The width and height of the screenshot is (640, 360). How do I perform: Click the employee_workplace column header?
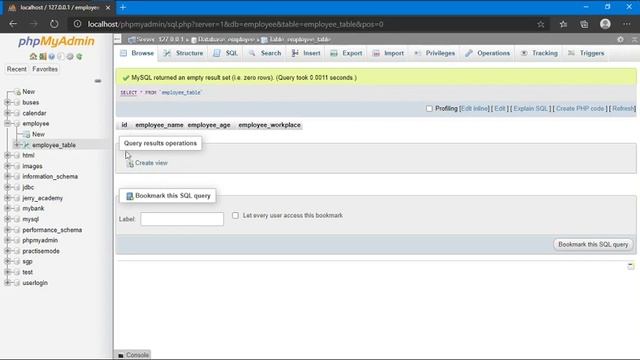point(269,125)
